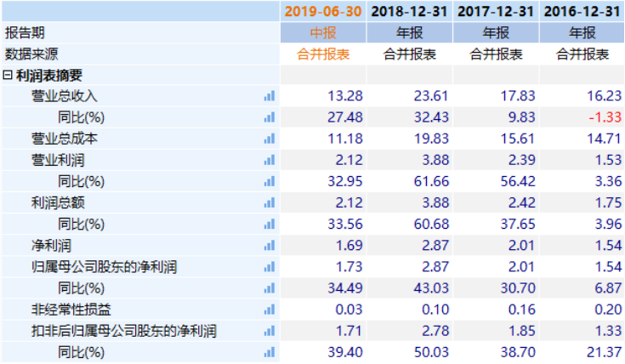Click revenue value 13.28

(345, 96)
